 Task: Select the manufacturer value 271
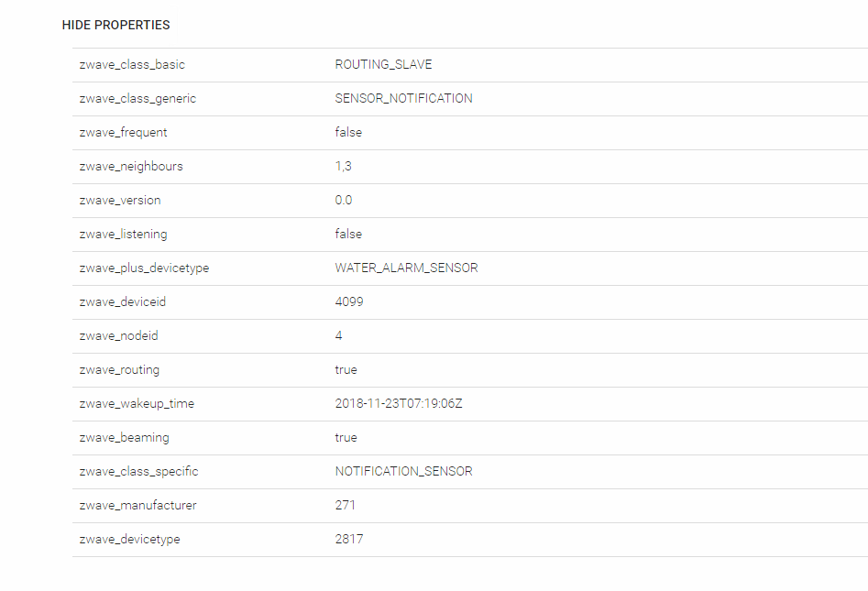point(345,506)
